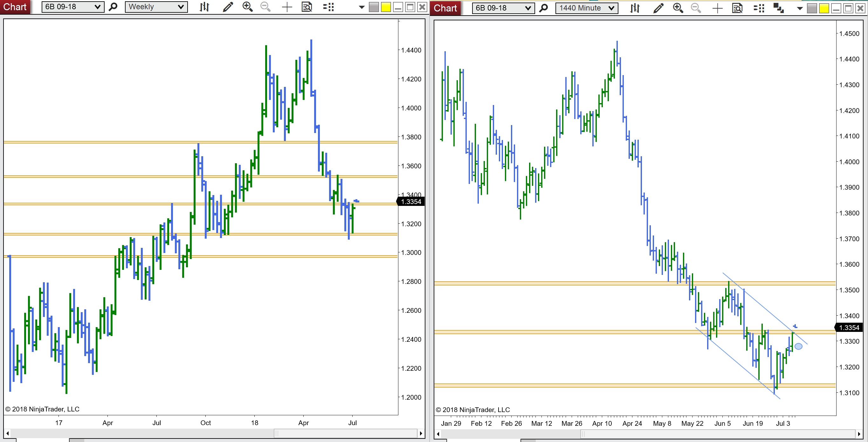
Task: Click the 1.3354 price marker on Weekly chart
Action: (x=411, y=202)
